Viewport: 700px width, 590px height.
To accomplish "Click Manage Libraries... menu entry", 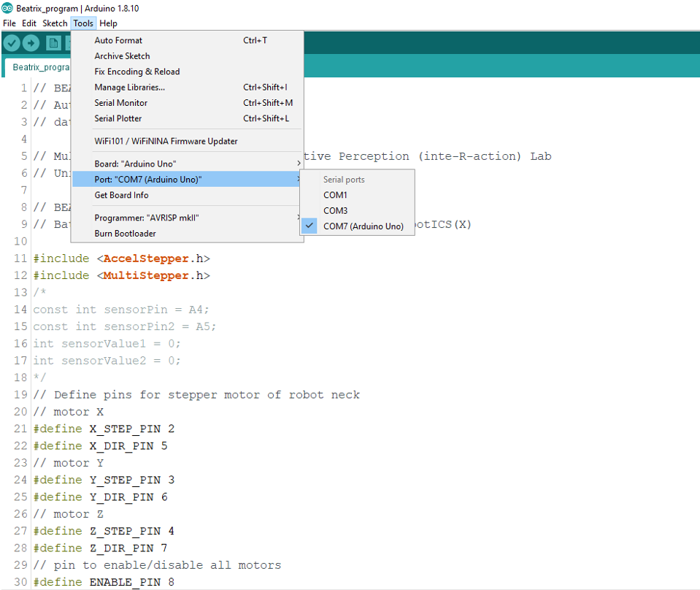I will coord(129,88).
